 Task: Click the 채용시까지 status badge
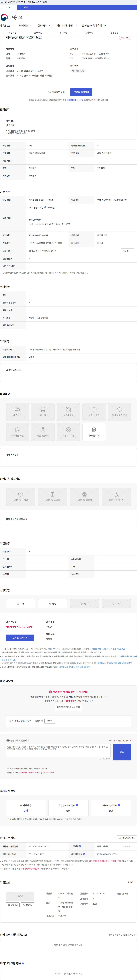pos(125,38)
